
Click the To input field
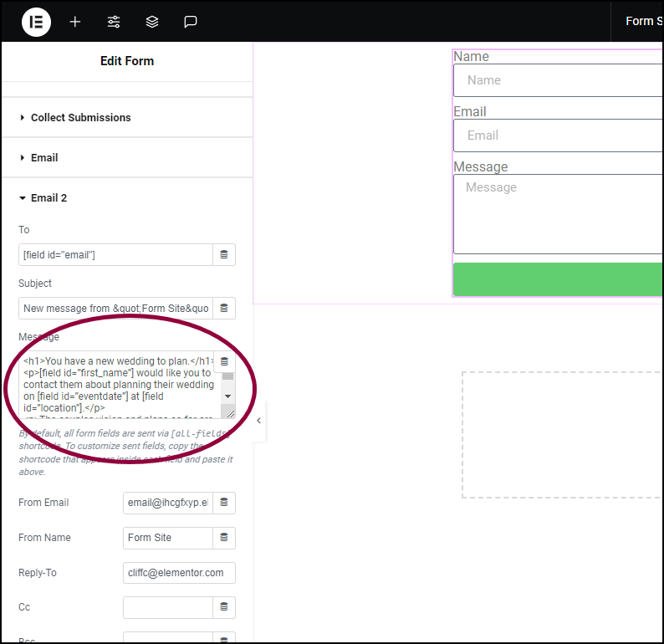pos(115,254)
